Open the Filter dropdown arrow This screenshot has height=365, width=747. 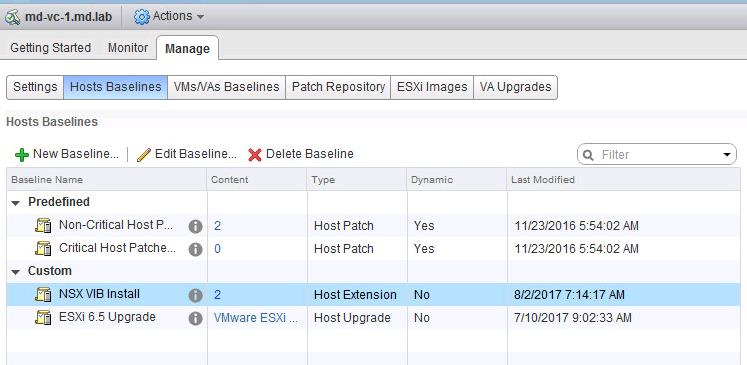[x=727, y=155]
